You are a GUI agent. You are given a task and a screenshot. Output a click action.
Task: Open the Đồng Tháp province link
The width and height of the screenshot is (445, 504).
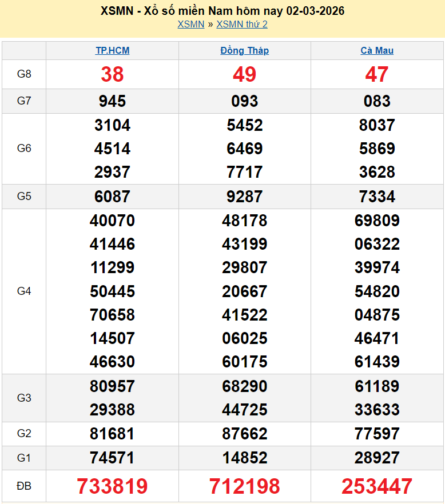pyautogui.click(x=244, y=50)
